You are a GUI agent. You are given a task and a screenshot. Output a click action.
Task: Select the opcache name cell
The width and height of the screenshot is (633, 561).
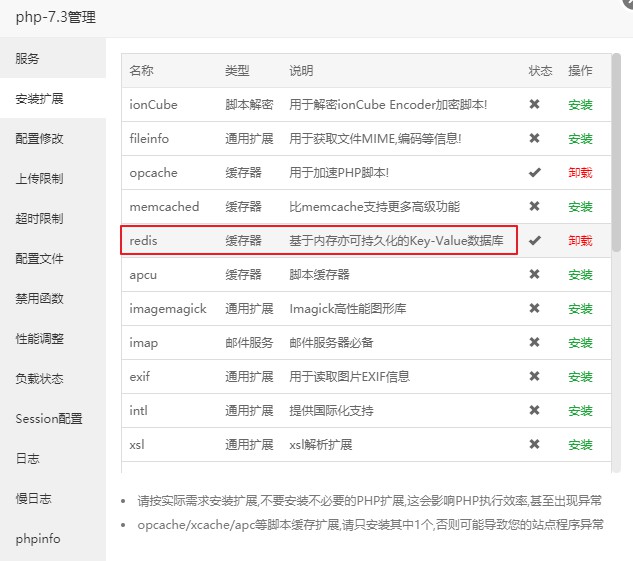[153, 173]
